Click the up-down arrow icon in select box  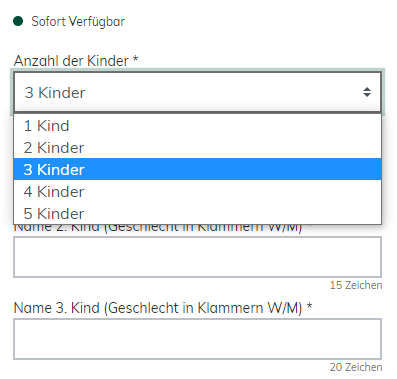click(x=367, y=92)
